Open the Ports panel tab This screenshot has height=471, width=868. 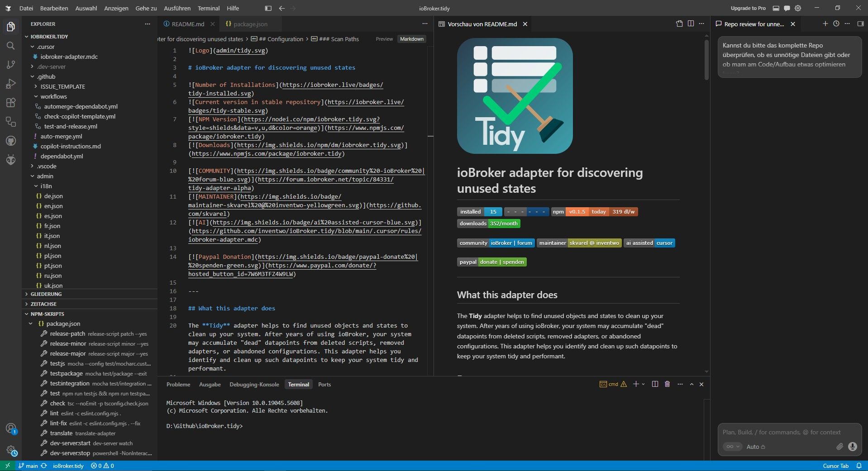(324, 385)
